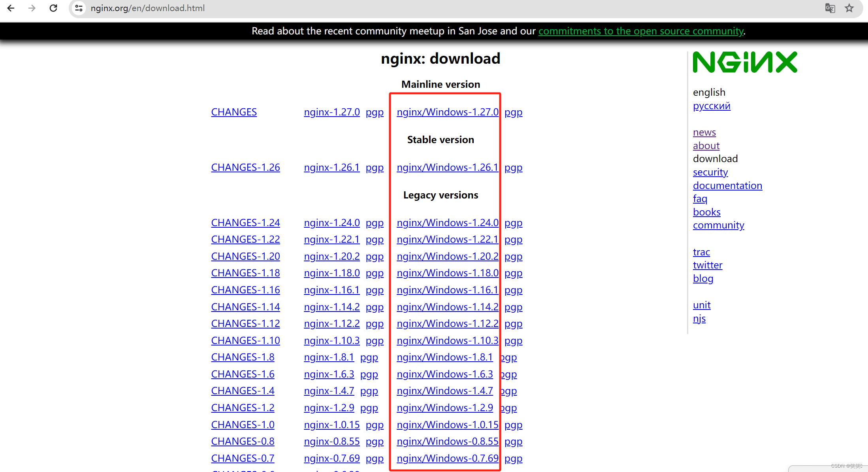Download nginx/Windows-1.18.0
The width and height of the screenshot is (868, 472).
448,273
